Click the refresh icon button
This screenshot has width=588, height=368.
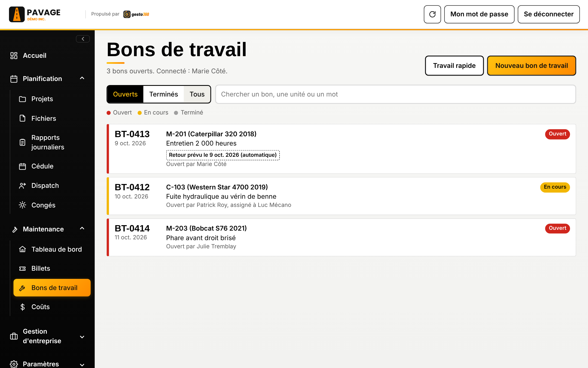[x=432, y=14]
